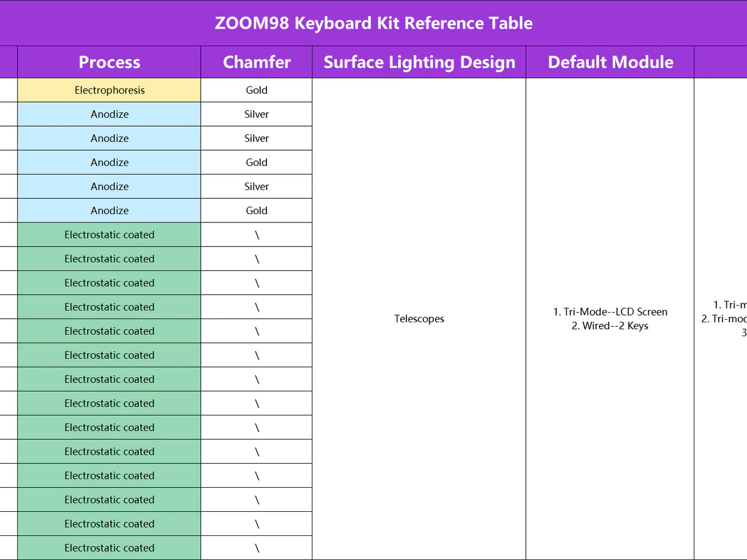Image resolution: width=747 pixels, height=560 pixels.
Task: Select the Chamfer column header
Action: (x=256, y=62)
